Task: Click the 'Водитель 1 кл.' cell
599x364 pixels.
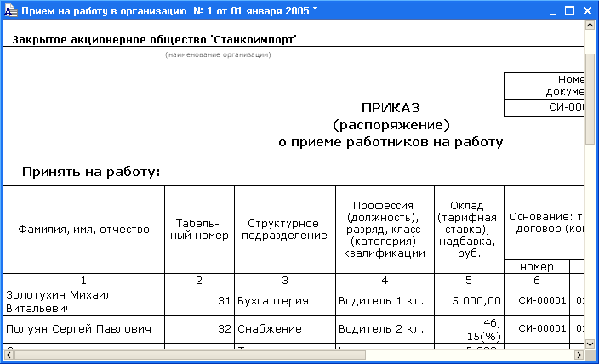Action: (385, 301)
